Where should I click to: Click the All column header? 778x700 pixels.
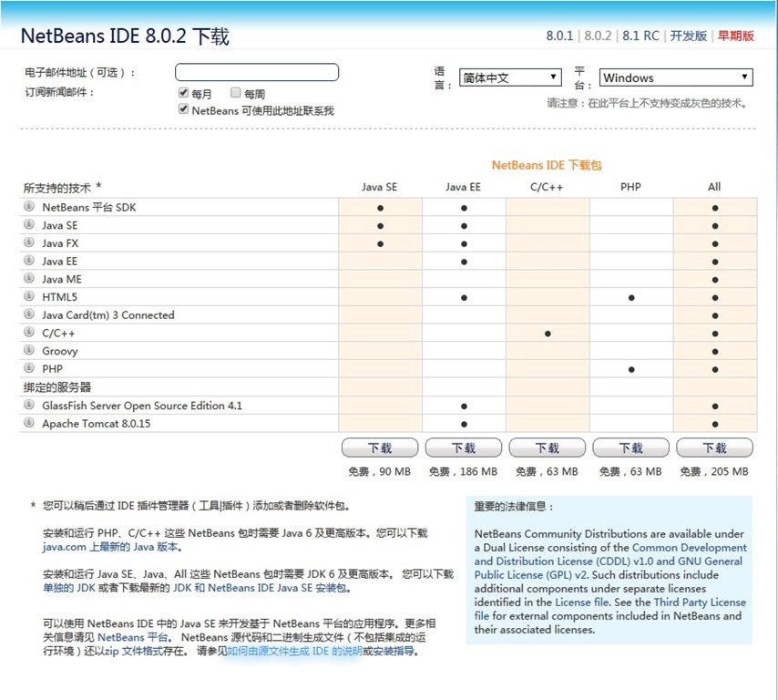[x=714, y=187]
